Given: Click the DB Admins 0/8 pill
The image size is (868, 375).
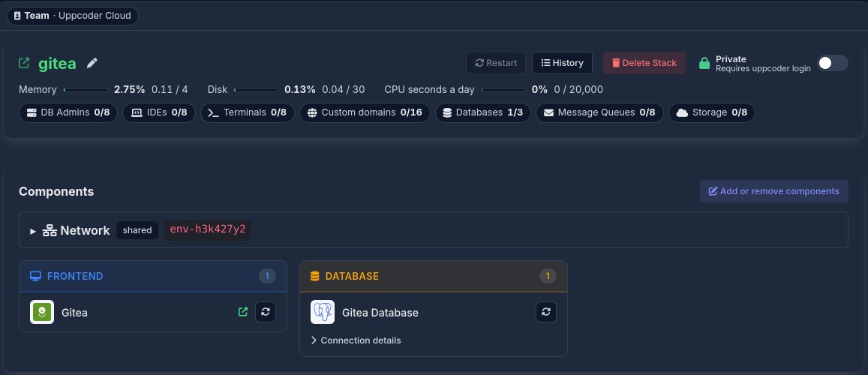Looking at the screenshot, I should click(x=68, y=112).
